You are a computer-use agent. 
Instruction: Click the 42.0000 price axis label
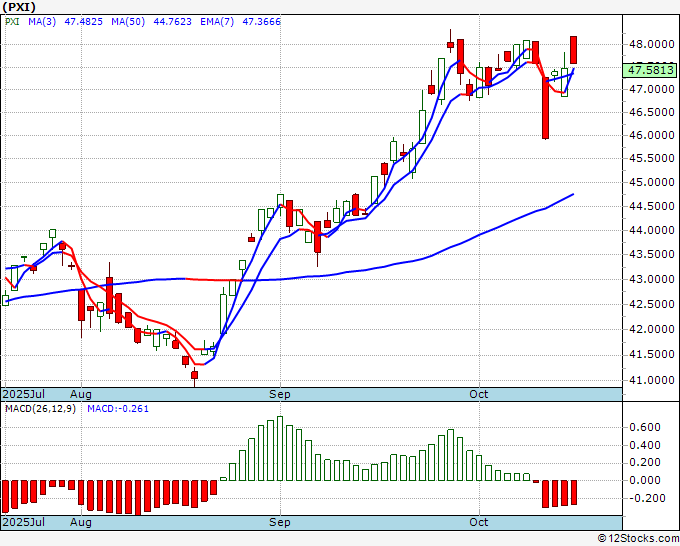[652, 329]
